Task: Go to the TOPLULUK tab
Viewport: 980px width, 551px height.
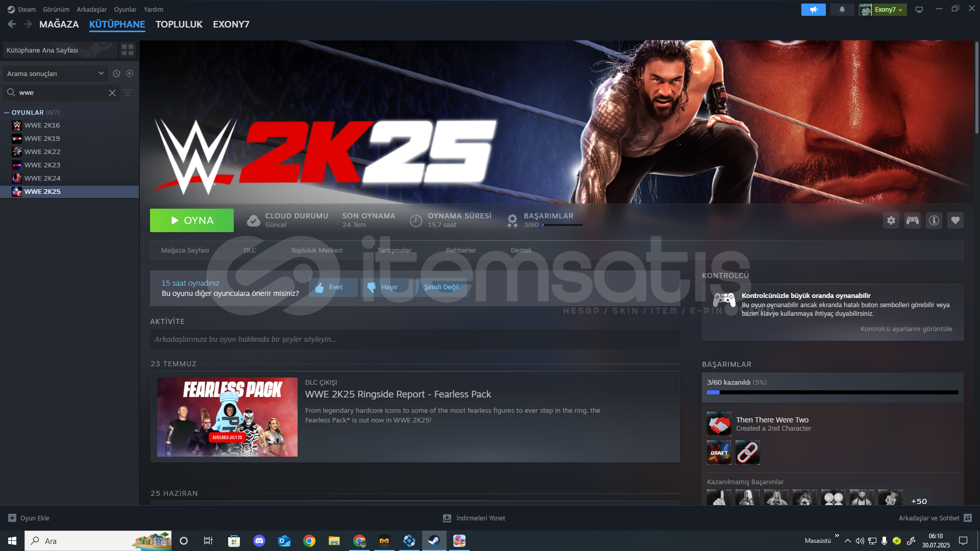Action: coord(179,24)
